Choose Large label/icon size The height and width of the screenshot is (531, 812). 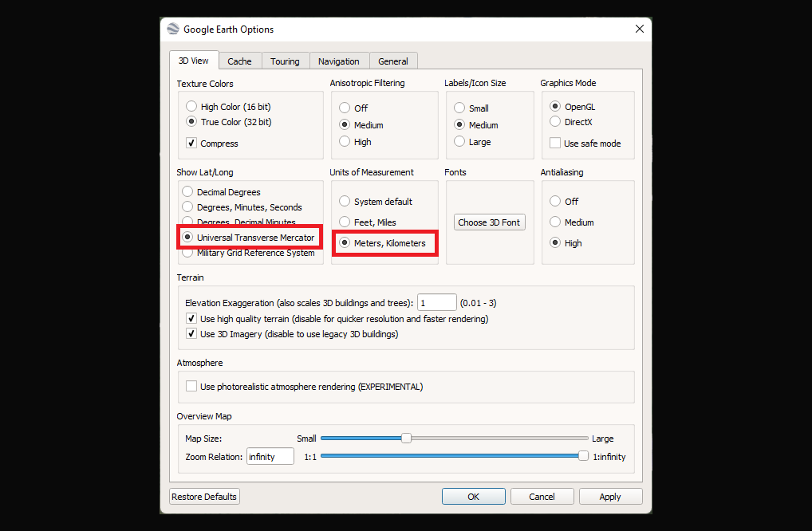coord(459,141)
